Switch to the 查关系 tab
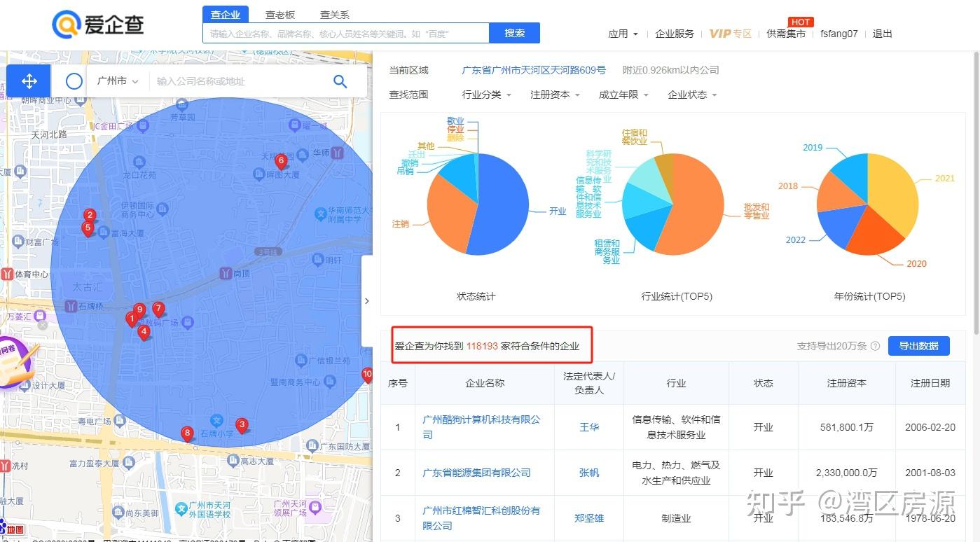This screenshot has width=980, height=542. [x=335, y=15]
